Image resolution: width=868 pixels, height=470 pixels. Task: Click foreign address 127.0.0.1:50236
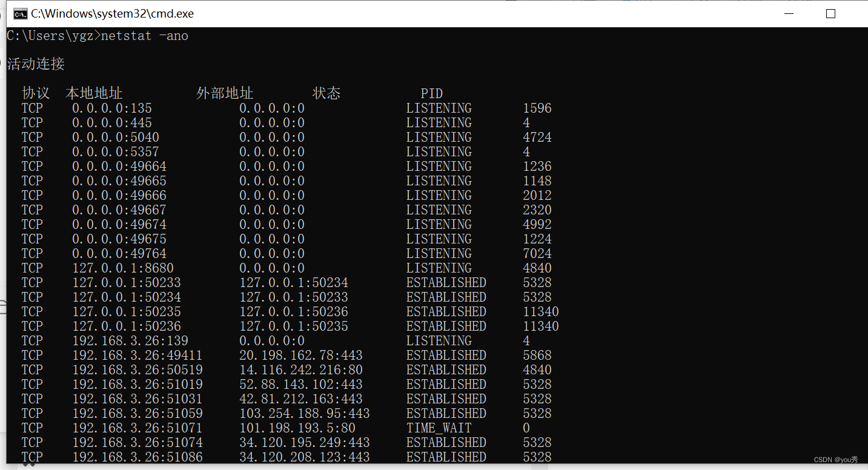294,312
